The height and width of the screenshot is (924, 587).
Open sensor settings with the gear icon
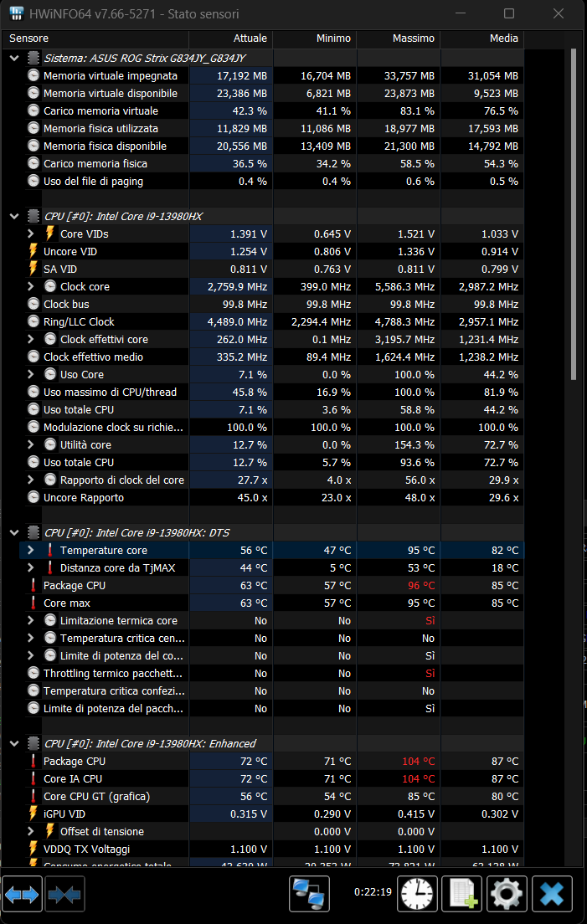click(x=507, y=893)
